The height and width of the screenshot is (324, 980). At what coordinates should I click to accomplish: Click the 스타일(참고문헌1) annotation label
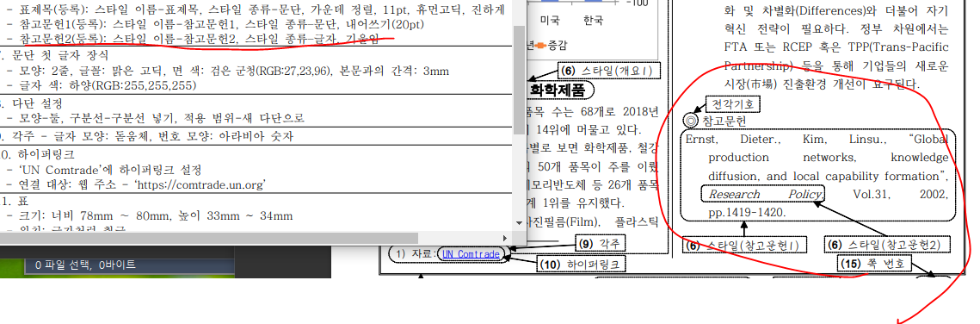tap(743, 245)
